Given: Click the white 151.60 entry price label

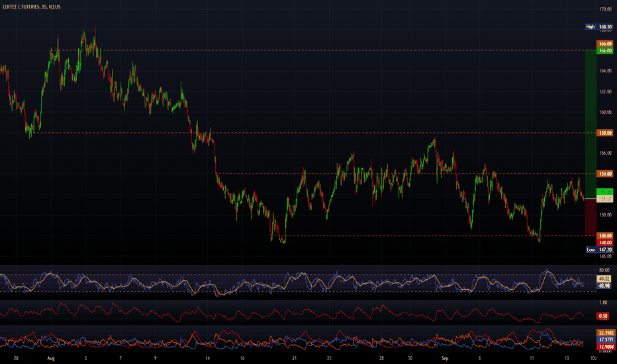Looking at the screenshot, I should tap(605, 199).
